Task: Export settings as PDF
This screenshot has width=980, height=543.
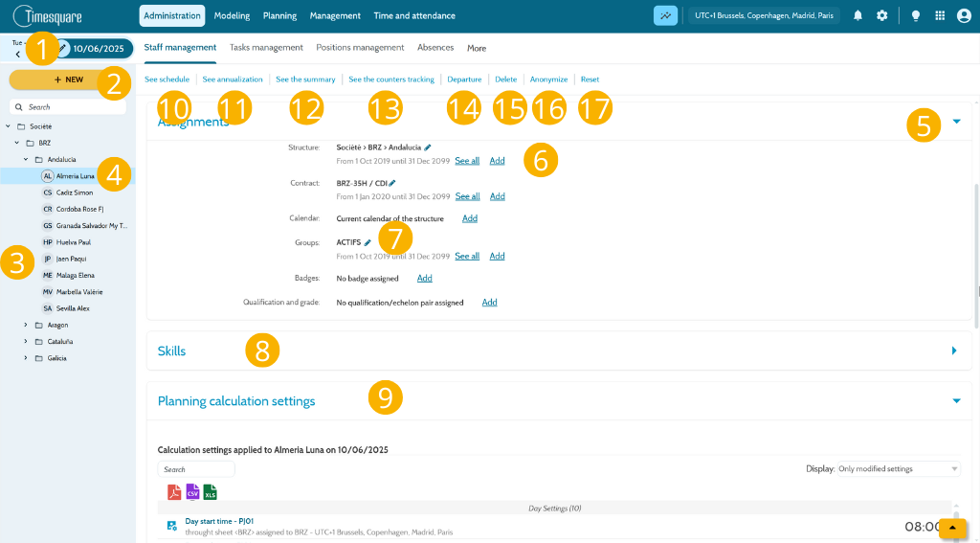Action: [x=174, y=492]
